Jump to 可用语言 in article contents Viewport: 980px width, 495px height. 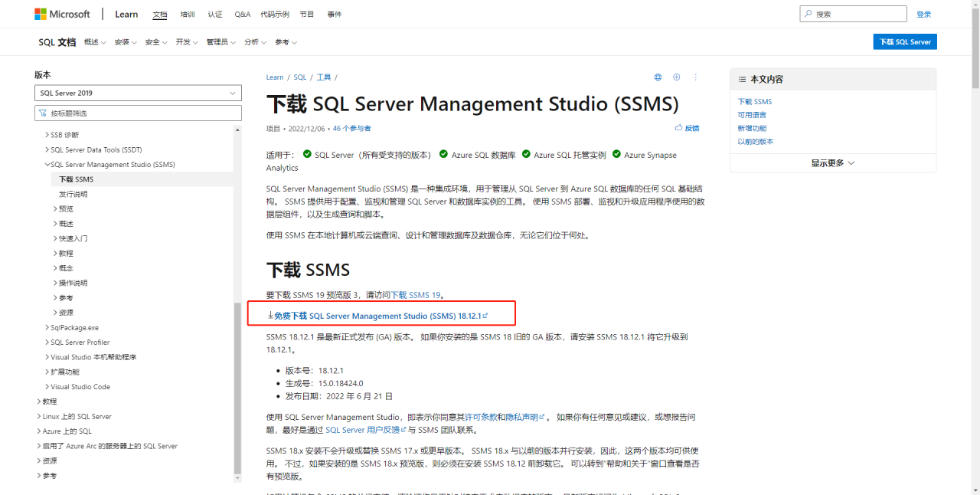click(x=752, y=115)
